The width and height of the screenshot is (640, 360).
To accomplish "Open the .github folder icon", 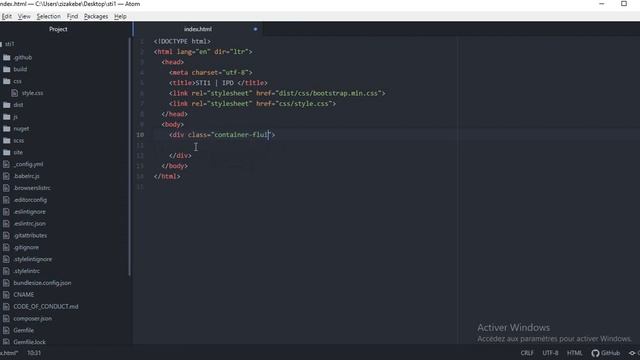I will (x=7, y=58).
